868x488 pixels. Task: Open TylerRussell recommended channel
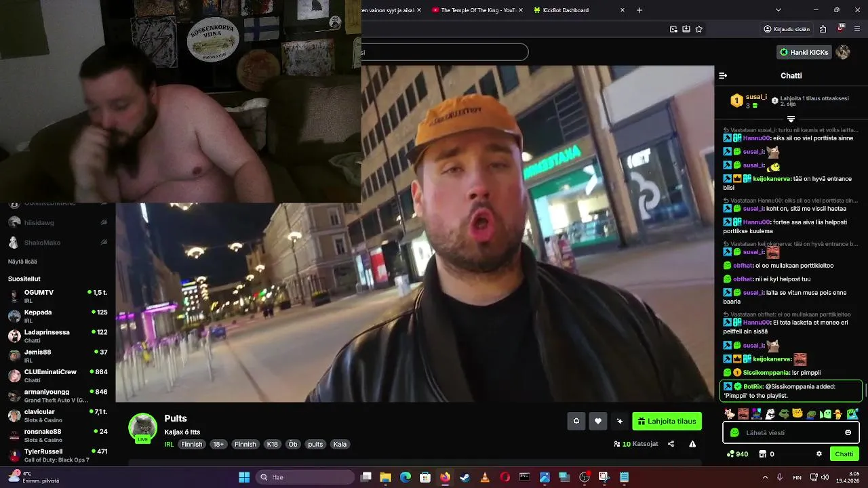pos(58,455)
